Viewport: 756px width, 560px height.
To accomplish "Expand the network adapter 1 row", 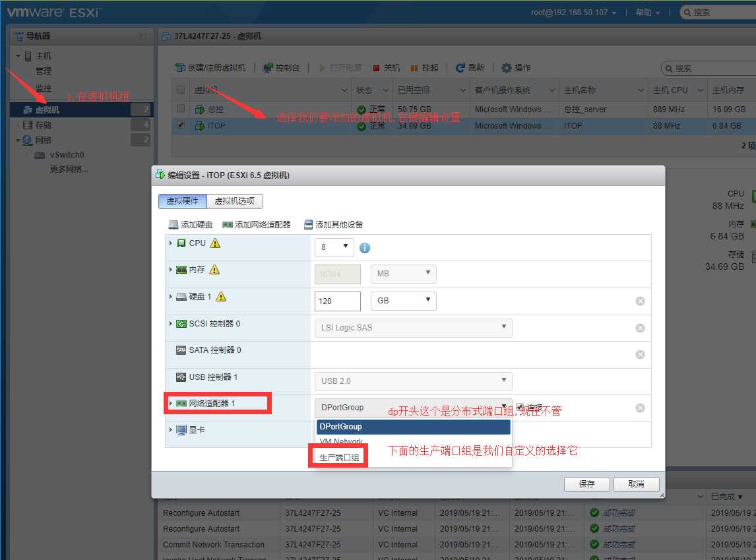I will (x=171, y=403).
